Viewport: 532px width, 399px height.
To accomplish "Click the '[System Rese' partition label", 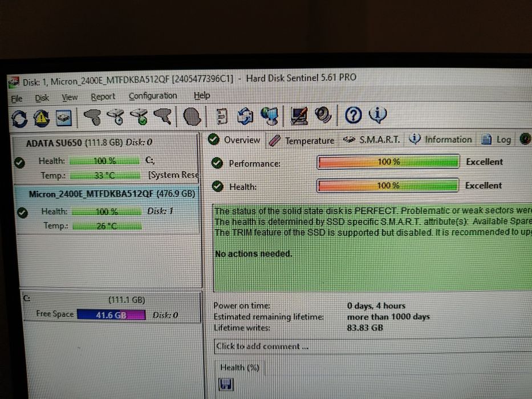I will (x=173, y=175).
